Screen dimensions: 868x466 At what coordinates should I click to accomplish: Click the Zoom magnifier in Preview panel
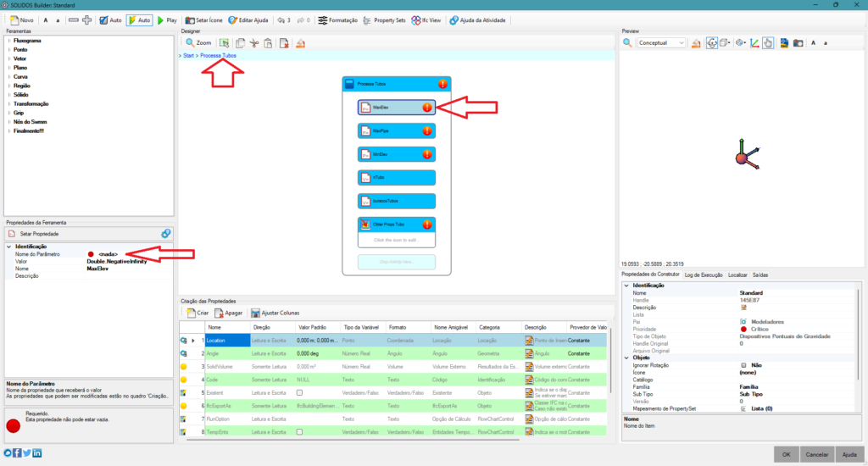(x=627, y=42)
